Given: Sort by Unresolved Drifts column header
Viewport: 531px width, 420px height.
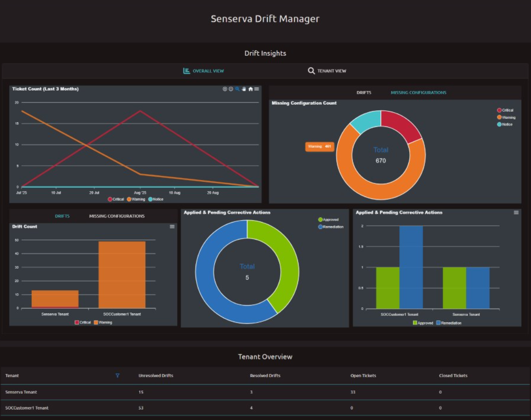Looking at the screenshot, I should [x=156, y=376].
